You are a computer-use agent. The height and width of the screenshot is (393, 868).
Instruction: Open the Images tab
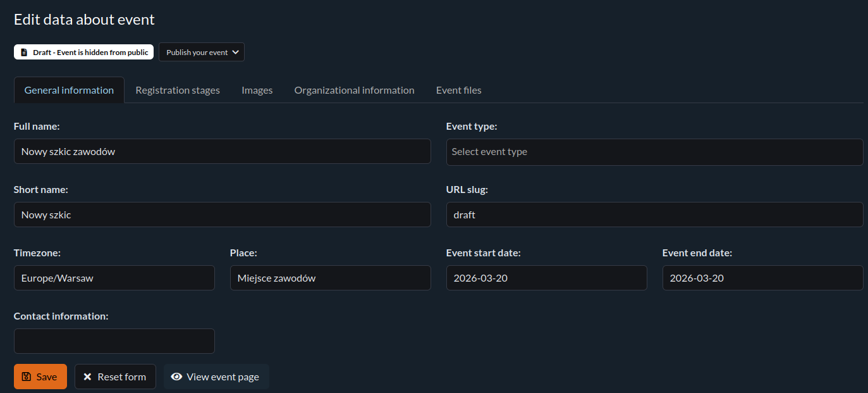[x=257, y=90]
